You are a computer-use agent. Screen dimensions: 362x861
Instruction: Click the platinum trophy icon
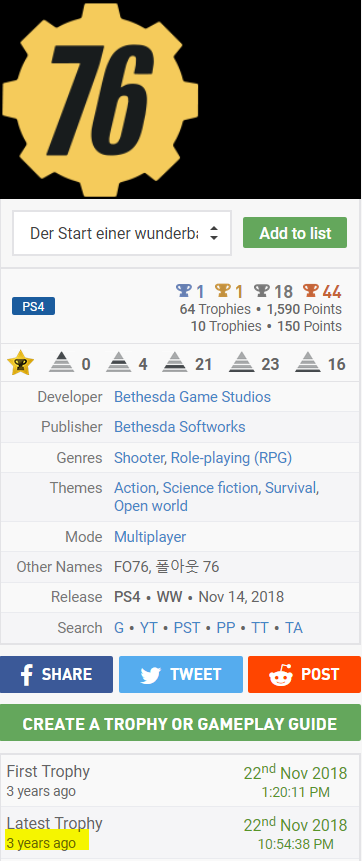click(183, 290)
